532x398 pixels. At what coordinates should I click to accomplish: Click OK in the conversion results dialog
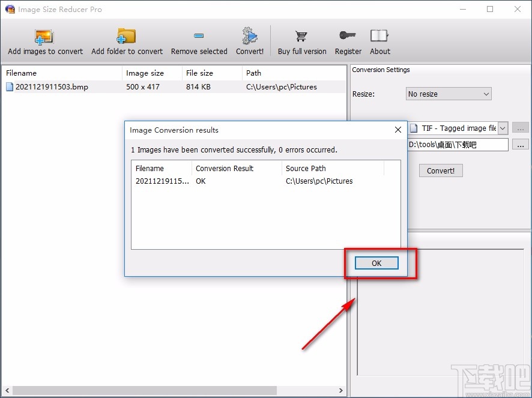(x=376, y=263)
